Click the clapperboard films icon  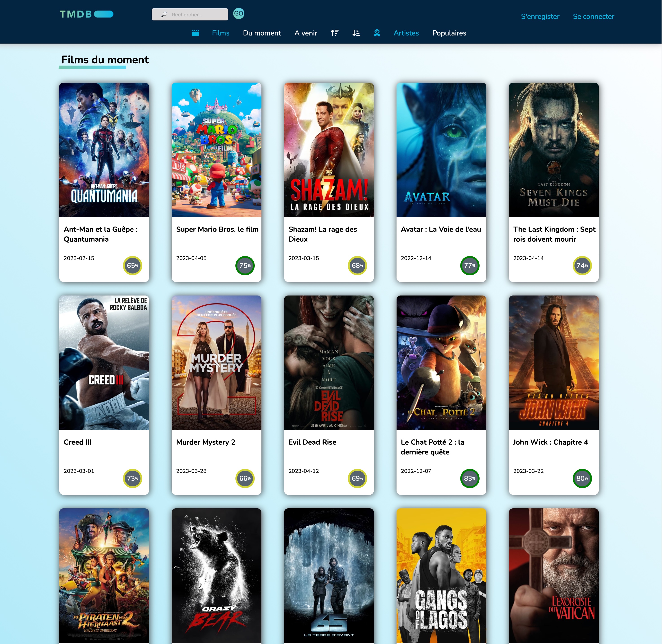[x=195, y=33]
